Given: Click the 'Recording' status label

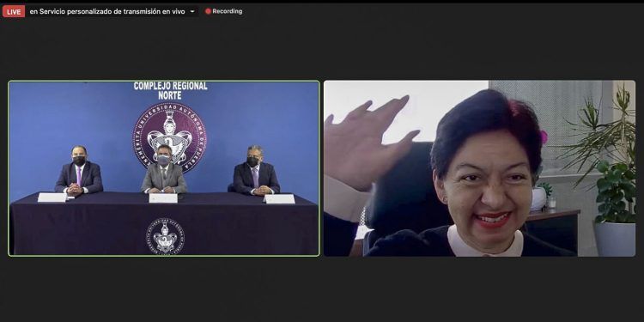Looking at the screenshot, I should [x=228, y=11].
